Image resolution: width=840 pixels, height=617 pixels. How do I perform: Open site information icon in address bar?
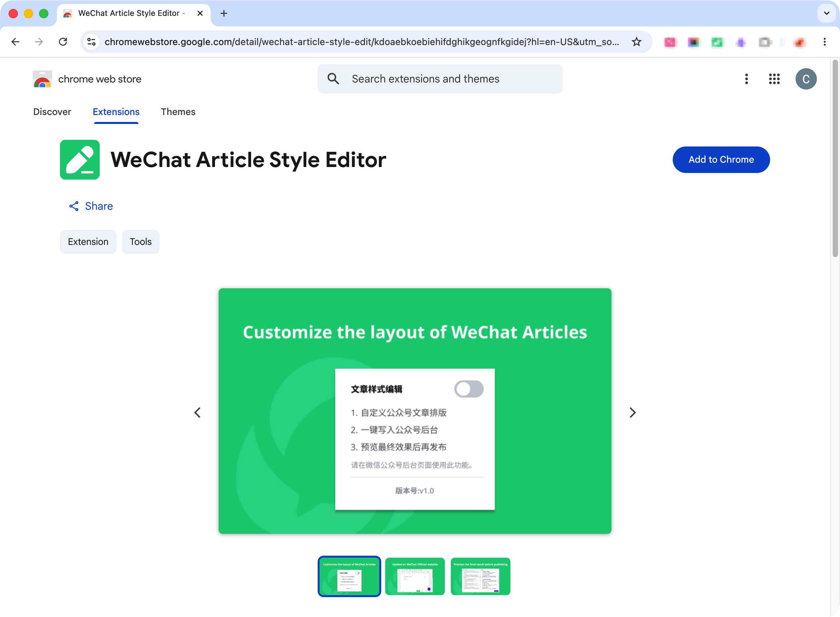coord(91,41)
